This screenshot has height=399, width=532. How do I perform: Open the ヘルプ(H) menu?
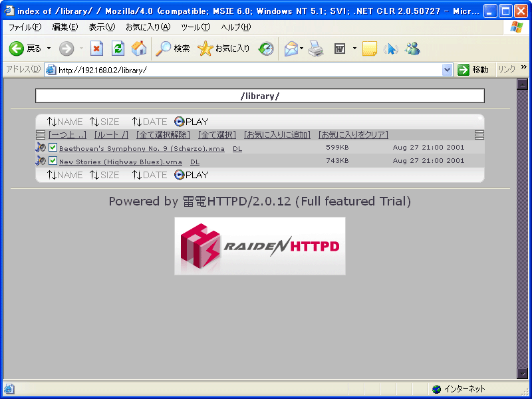(x=236, y=27)
